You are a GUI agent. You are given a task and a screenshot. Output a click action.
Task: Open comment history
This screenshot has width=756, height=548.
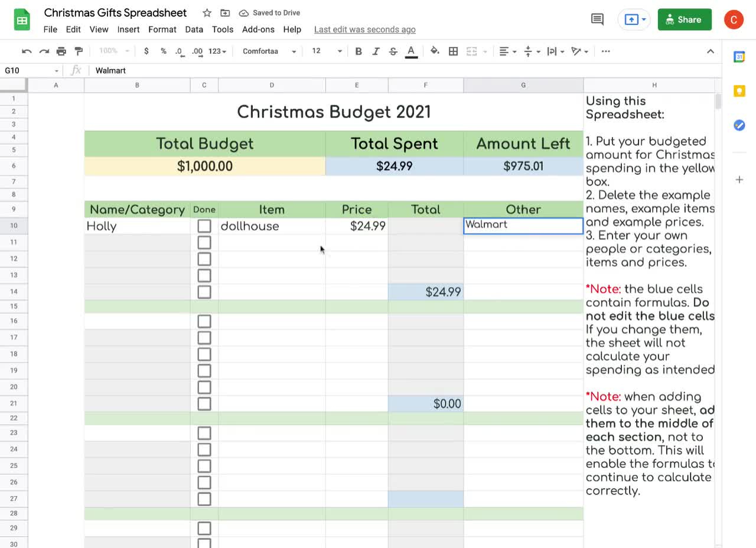(x=597, y=19)
